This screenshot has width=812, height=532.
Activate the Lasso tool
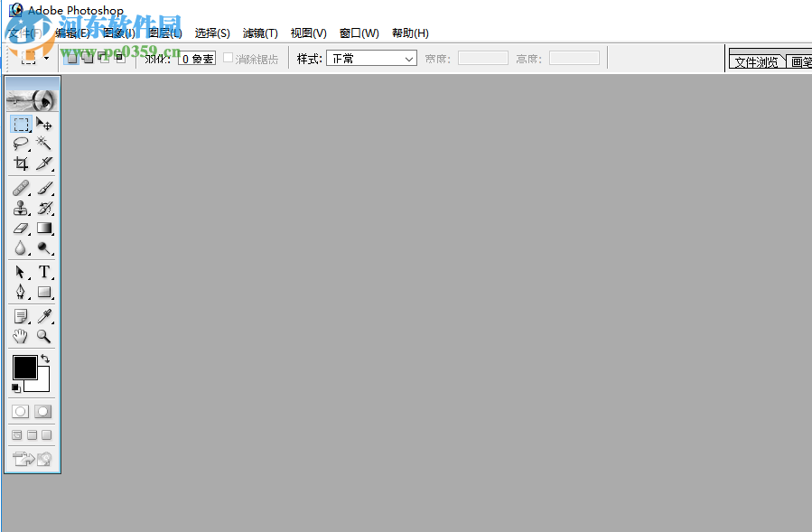20,144
